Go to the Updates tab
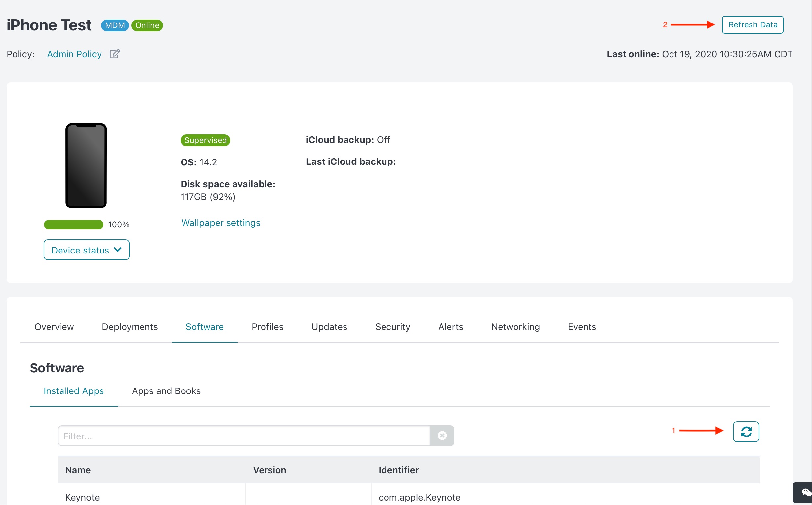 (x=329, y=327)
